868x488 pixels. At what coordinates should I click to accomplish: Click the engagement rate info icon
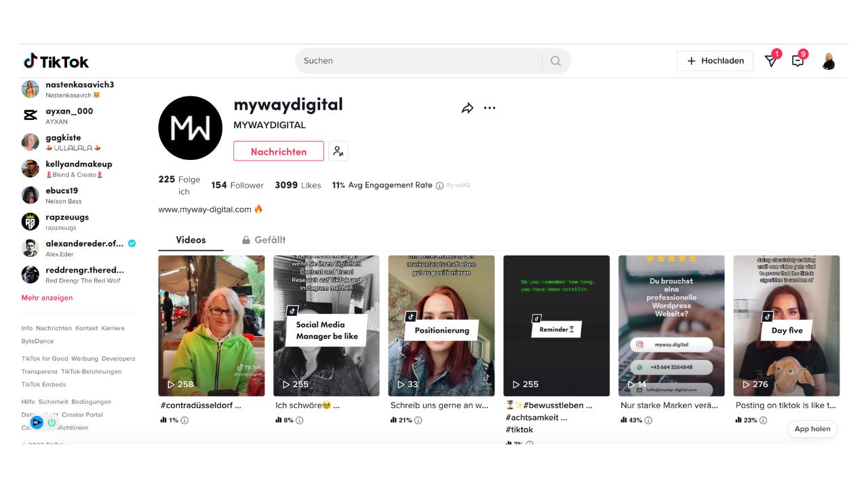439,186
